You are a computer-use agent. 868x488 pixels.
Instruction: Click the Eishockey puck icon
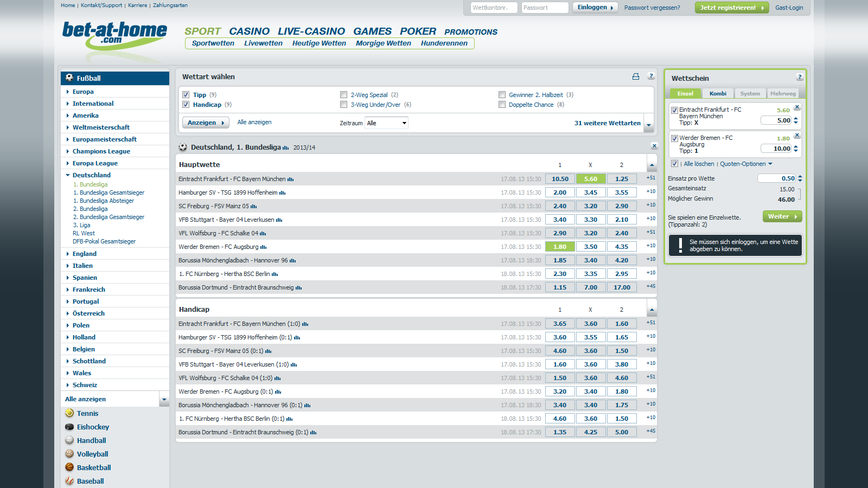pyautogui.click(x=69, y=427)
